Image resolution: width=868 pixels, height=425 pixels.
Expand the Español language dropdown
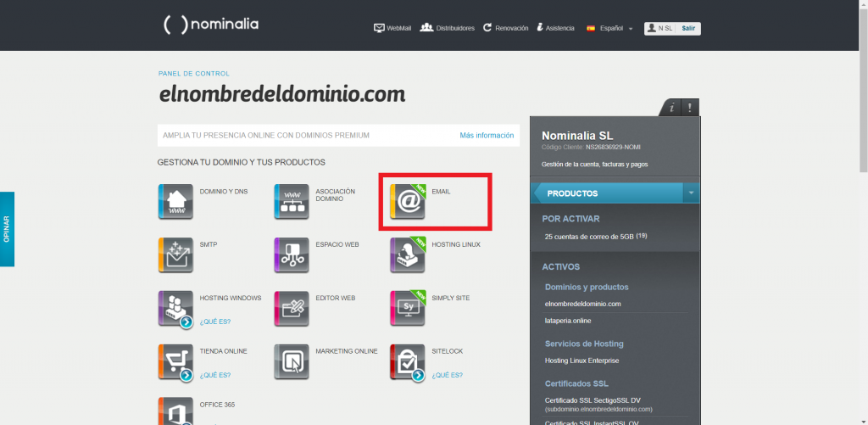(x=610, y=28)
